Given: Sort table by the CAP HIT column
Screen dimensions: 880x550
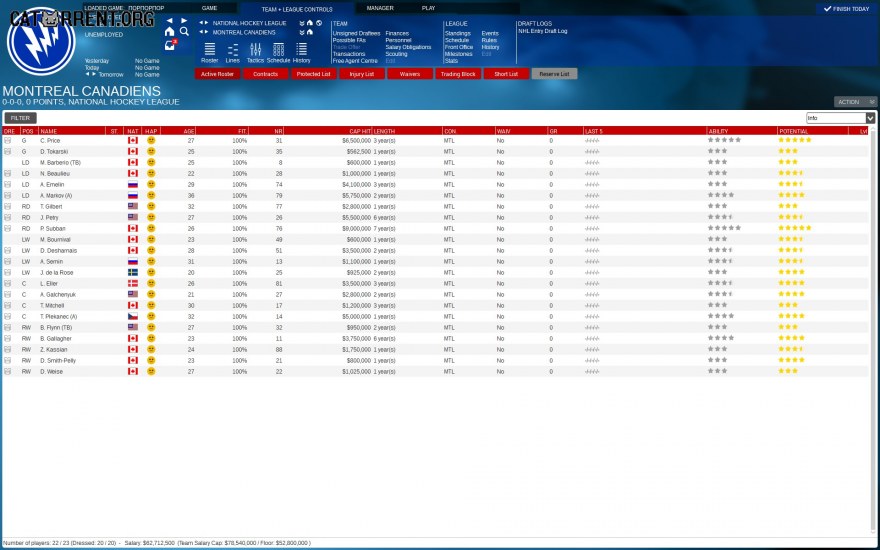Looking at the screenshot, I should [x=328, y=131].
